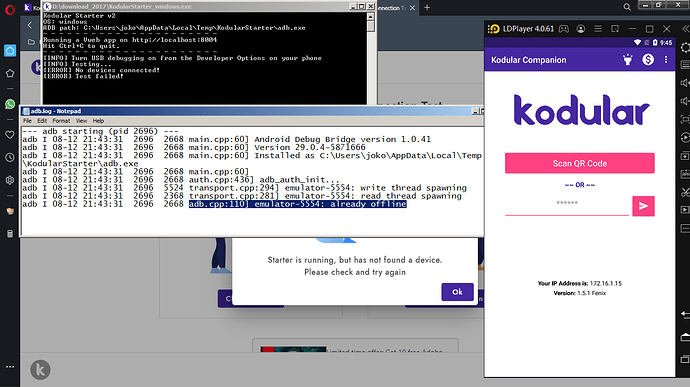Screen dimensions: 690x387
Task: Click LDPlayer Android back arrow
Action: (685, 314)
